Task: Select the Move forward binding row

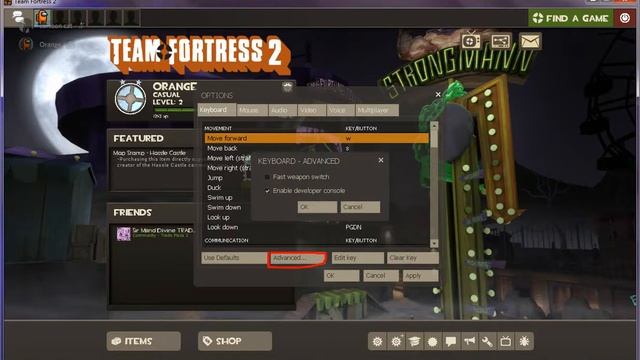Action: [316, 138]
